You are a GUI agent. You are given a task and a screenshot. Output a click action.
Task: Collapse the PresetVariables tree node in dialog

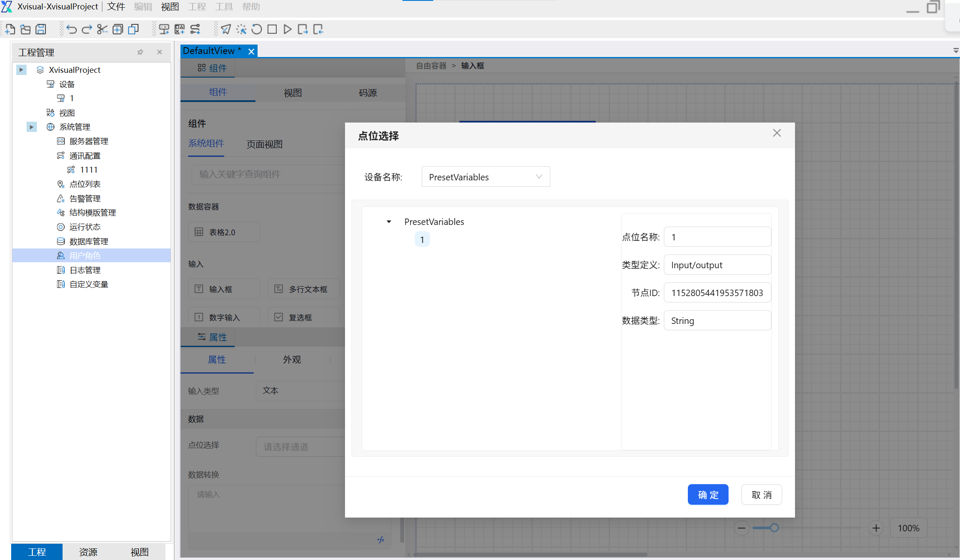(x=389, y=222)
